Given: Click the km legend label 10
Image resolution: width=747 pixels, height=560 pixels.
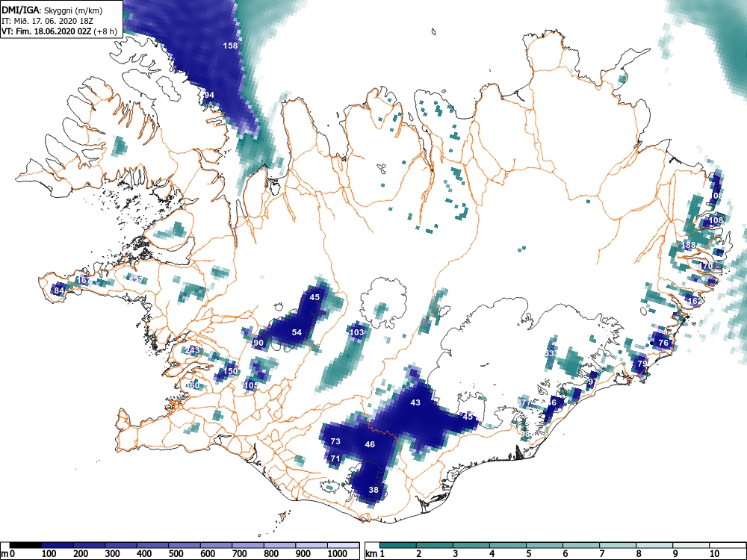Looking at the screenshot, I should tap(713, 554).
